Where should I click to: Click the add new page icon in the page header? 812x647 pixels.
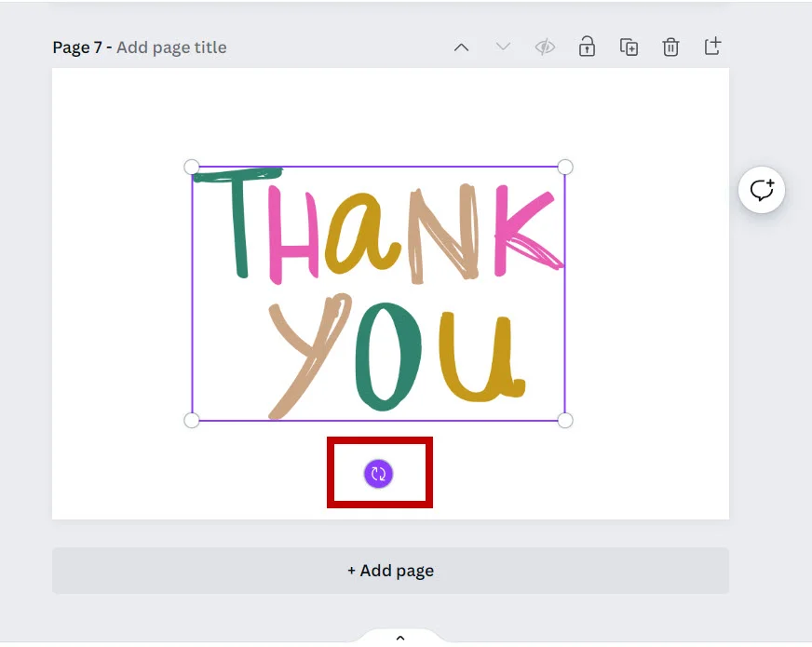(x=712, y=47)
